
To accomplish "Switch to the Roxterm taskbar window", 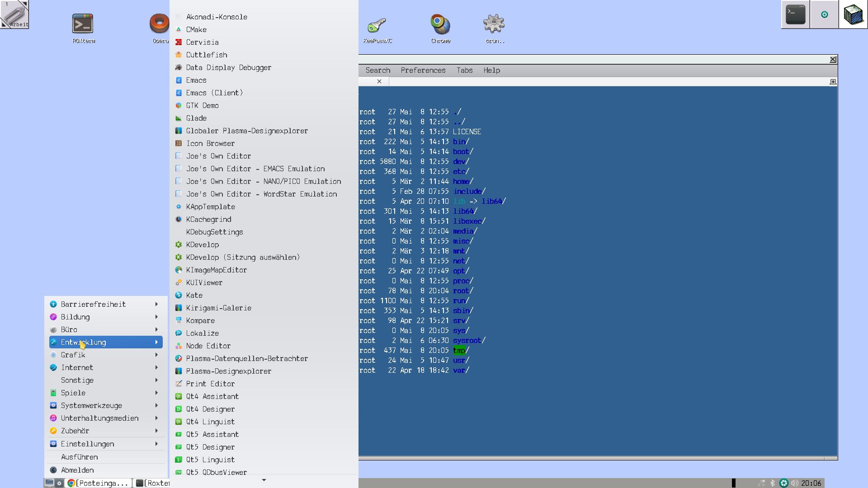I will [152, 483].
